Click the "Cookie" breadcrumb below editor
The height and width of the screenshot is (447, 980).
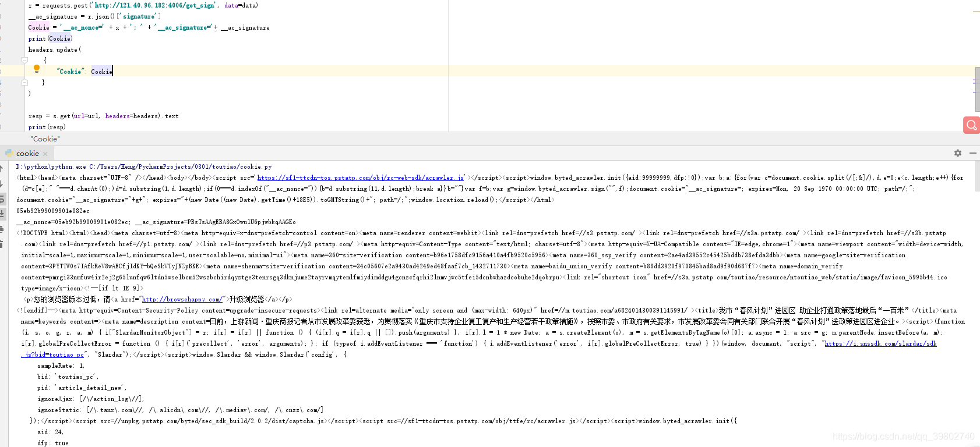[x=45, y=139]
